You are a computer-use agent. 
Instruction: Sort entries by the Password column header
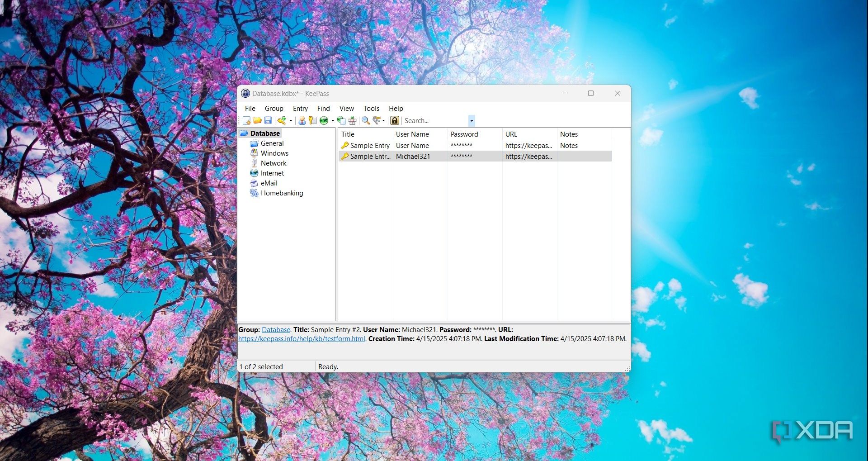pyautogui.click(x=475, y=134)
